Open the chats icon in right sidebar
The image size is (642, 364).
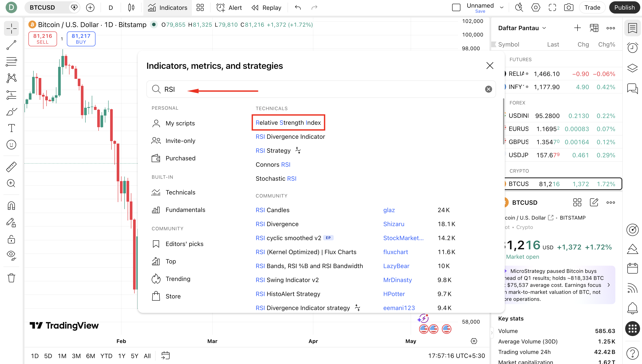[633, 88]
